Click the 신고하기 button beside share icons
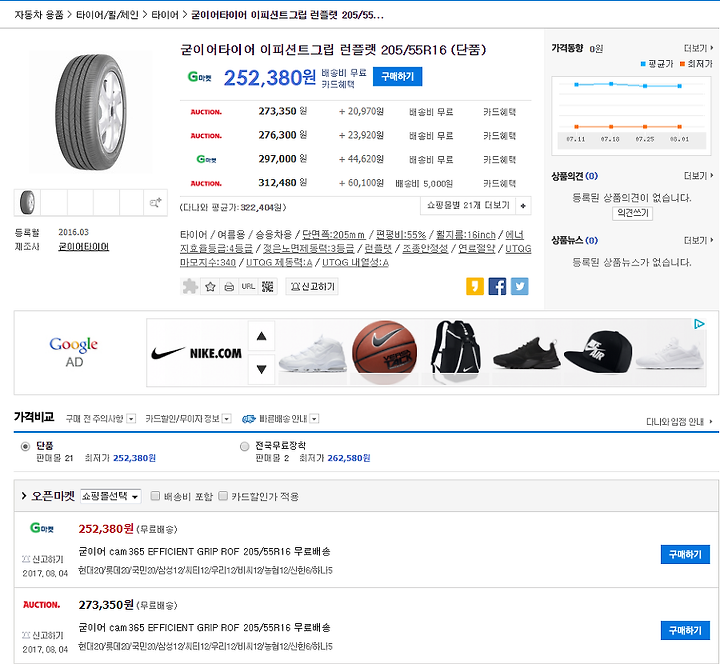Image resolution: width=720 pixels, height=664 pixels. (x=312, y=287)
